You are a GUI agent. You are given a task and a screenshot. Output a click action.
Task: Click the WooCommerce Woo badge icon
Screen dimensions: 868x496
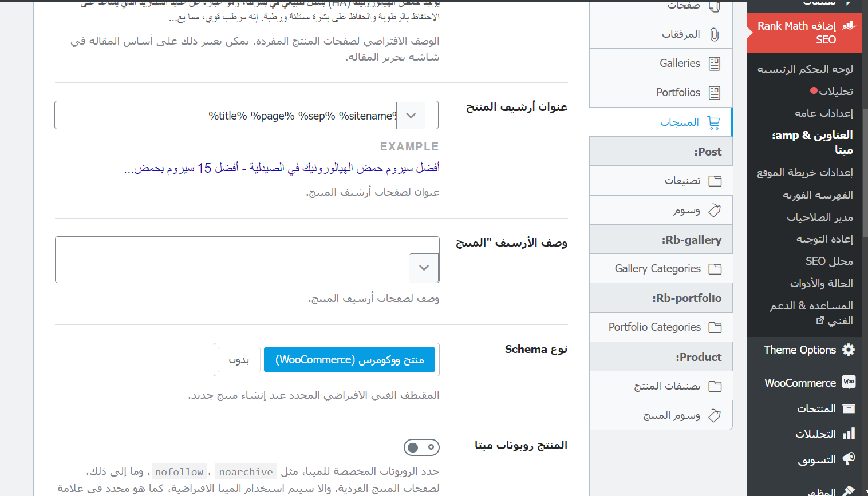pos(849,382)
